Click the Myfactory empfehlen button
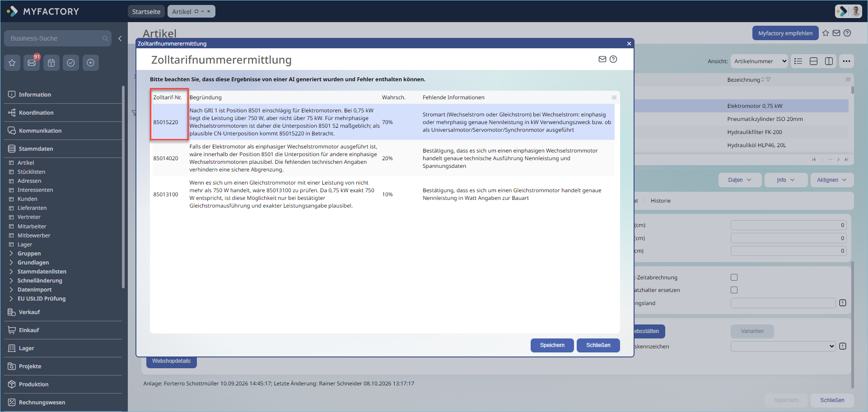The width and height of the screenshot is (868, 412). [x=785, y=33]
